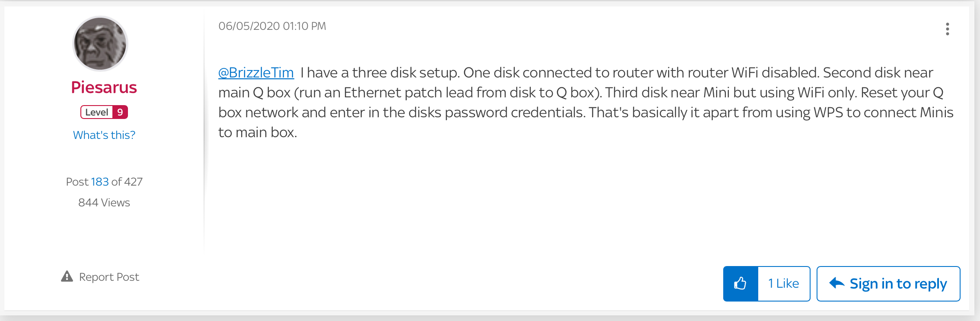This screenshot has height=321, width=980.
Task: Open the Piesarus username profile link
Action: pyautogui.click(x=104, y=87)
